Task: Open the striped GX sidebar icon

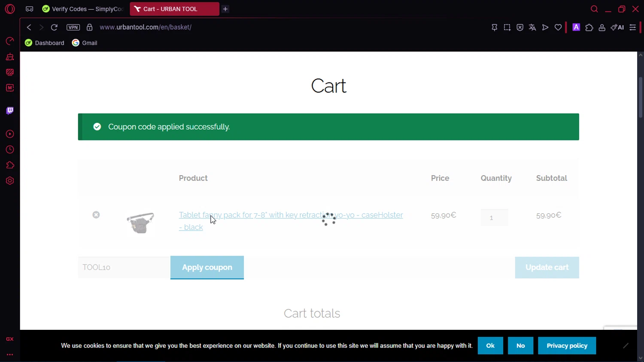Action: pyautogui.click(x=10, y=72)
